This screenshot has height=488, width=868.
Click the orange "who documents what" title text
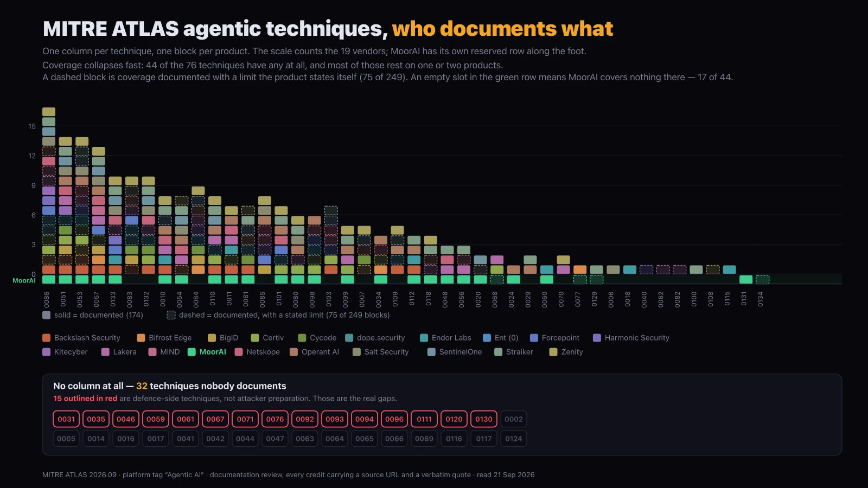coord(502,29)
